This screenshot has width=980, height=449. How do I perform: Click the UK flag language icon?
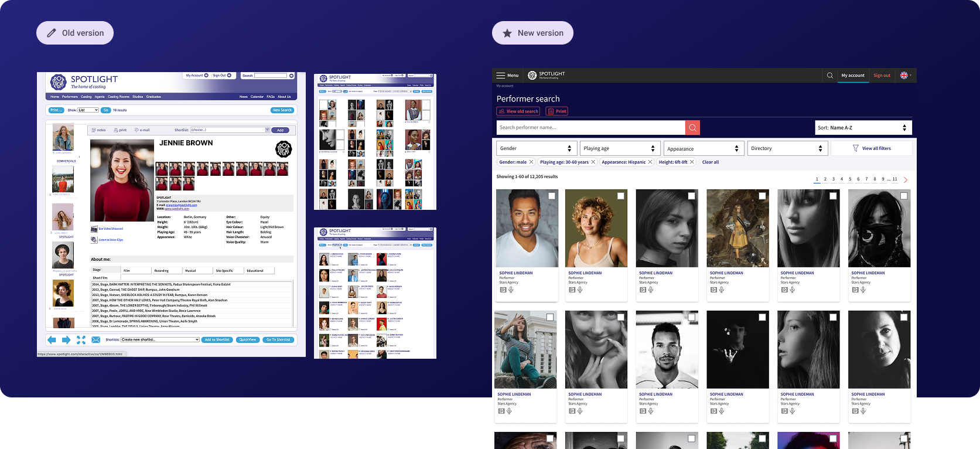(904, 75)
